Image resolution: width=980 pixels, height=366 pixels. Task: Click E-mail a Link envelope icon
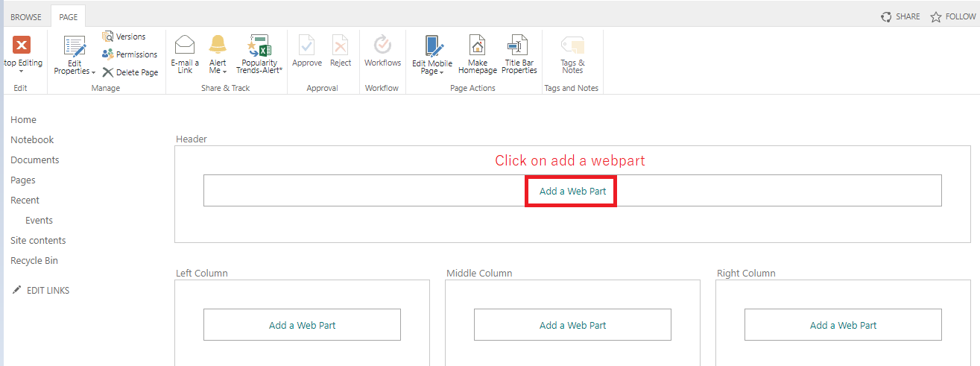click(x=184, y=45)
